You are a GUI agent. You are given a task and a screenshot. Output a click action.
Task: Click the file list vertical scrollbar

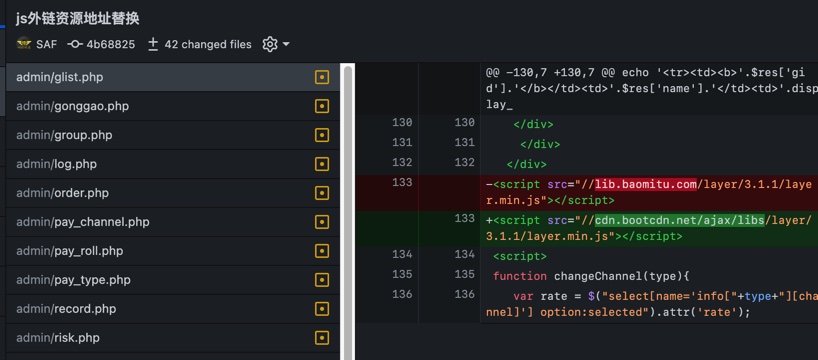pos(348,211)
